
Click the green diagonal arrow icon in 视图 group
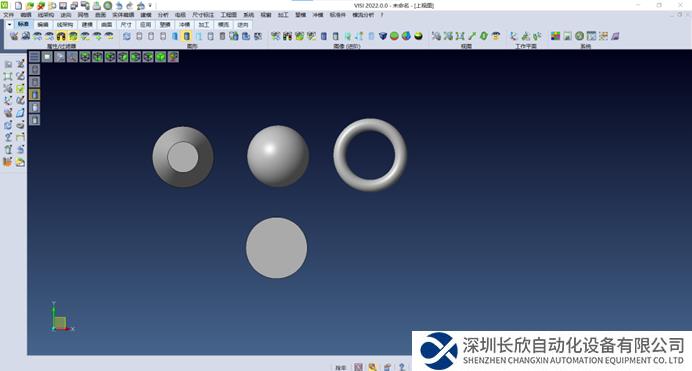(472, 36)
